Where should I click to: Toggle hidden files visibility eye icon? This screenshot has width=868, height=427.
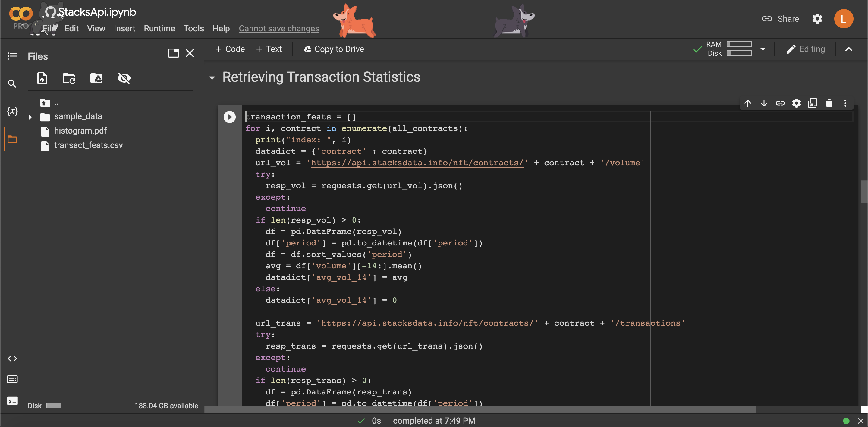coord(124,78)
